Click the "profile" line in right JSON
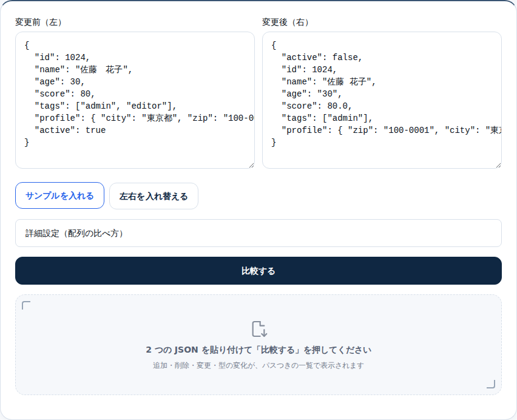517x420 pixels. (x=391, y=130)
